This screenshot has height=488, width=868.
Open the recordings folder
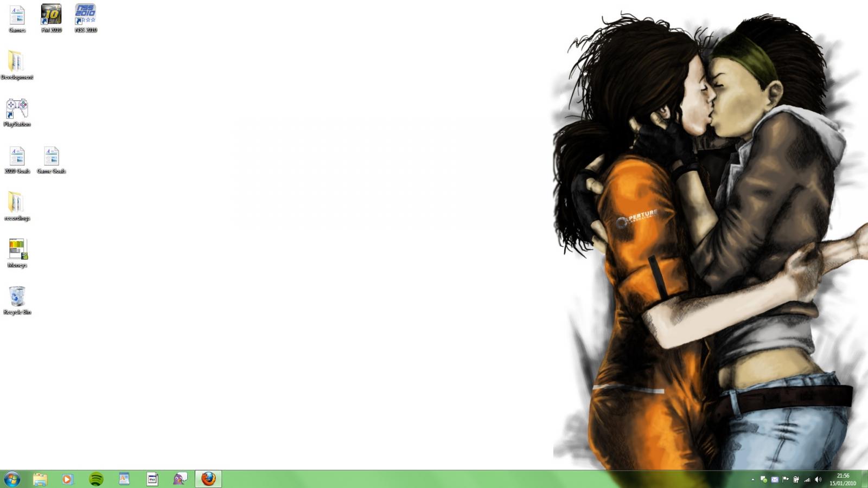click(16, 203)
